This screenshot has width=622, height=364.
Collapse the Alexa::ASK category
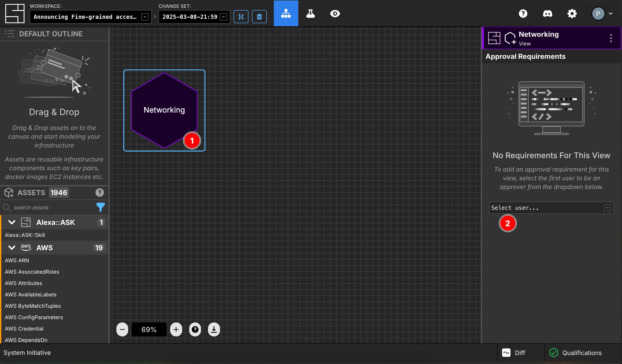click(x=12, y=222)
